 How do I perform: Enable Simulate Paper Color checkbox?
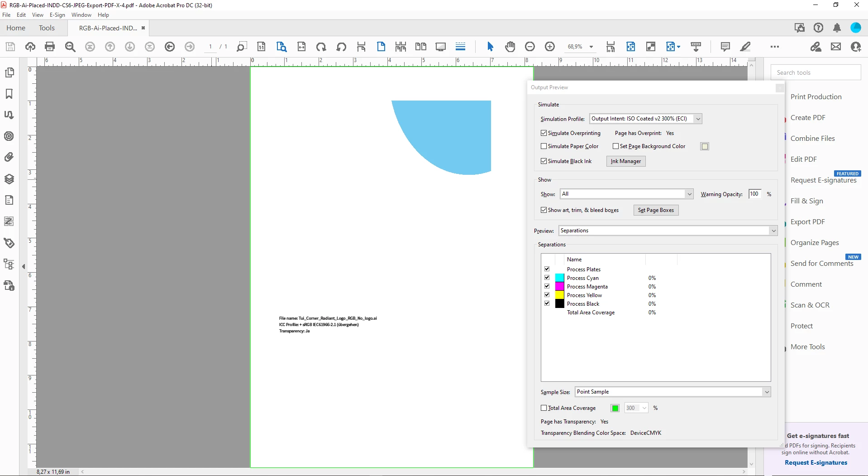pos(544,146)
